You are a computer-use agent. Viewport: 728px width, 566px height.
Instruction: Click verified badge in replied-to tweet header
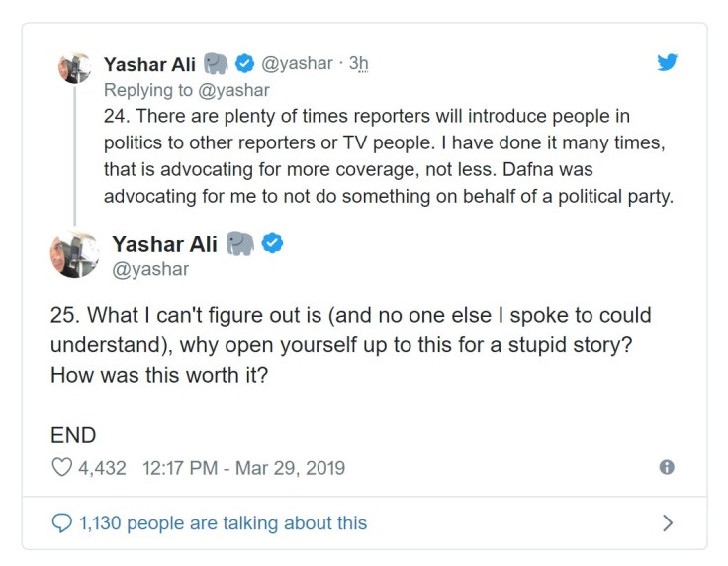click(245, 64)
